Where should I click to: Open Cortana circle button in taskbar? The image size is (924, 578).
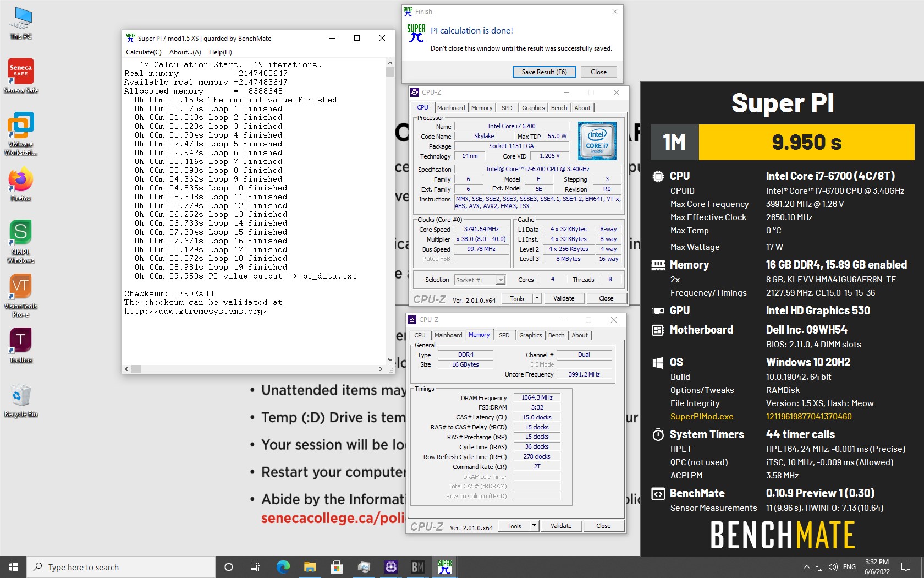(229, 567)
